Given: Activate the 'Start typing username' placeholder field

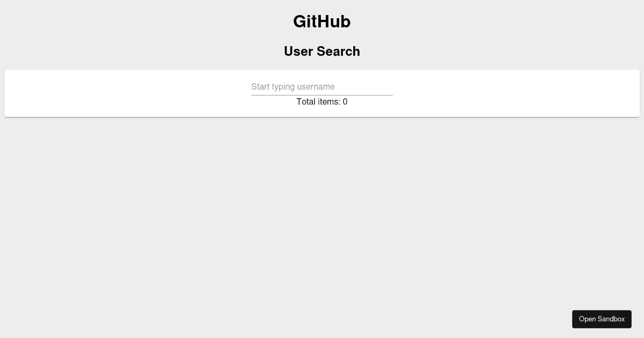Looking at the screenshot, I should (322, 87).
